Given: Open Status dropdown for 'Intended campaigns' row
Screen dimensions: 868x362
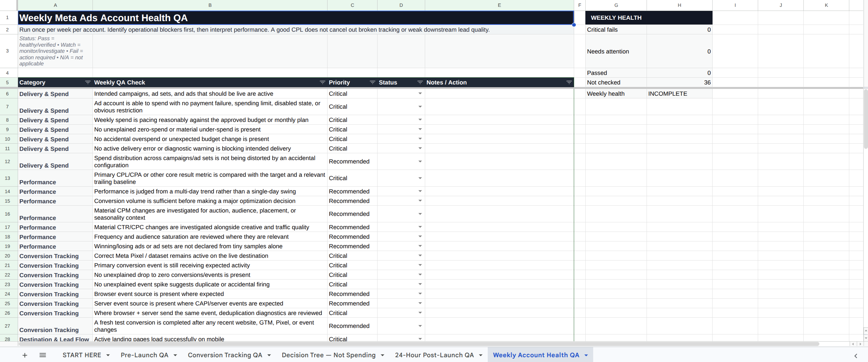Looking at the screenshot, I should 420,94.
